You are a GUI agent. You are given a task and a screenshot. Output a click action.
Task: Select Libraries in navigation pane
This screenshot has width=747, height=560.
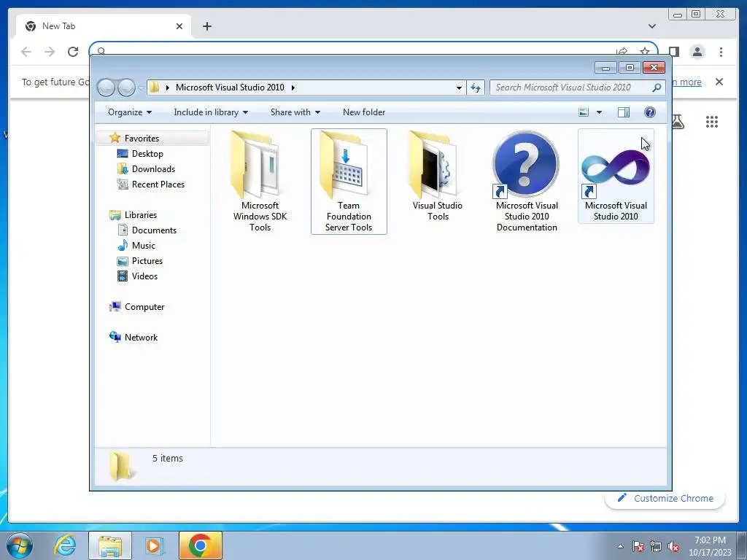[x=141, y=215]
